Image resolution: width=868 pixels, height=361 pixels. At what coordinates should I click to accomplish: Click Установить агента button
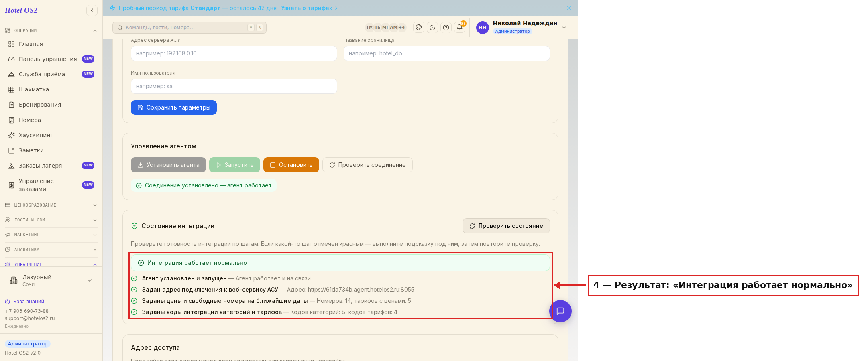point(168,165)
